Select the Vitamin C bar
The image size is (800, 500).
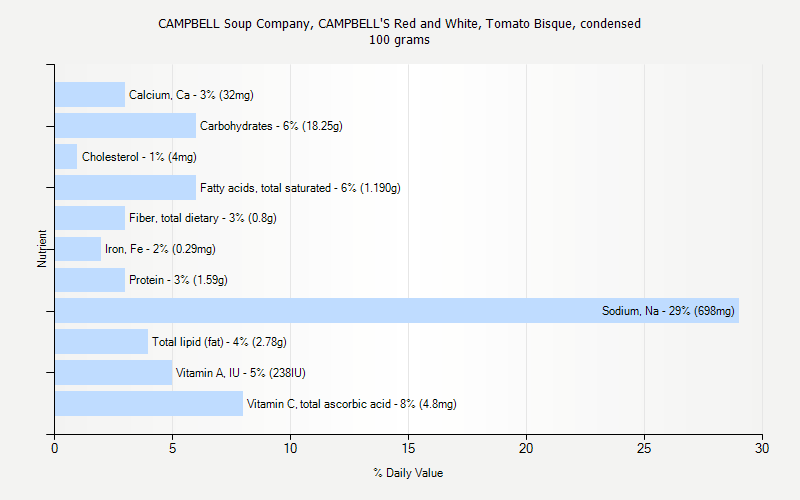148,404
